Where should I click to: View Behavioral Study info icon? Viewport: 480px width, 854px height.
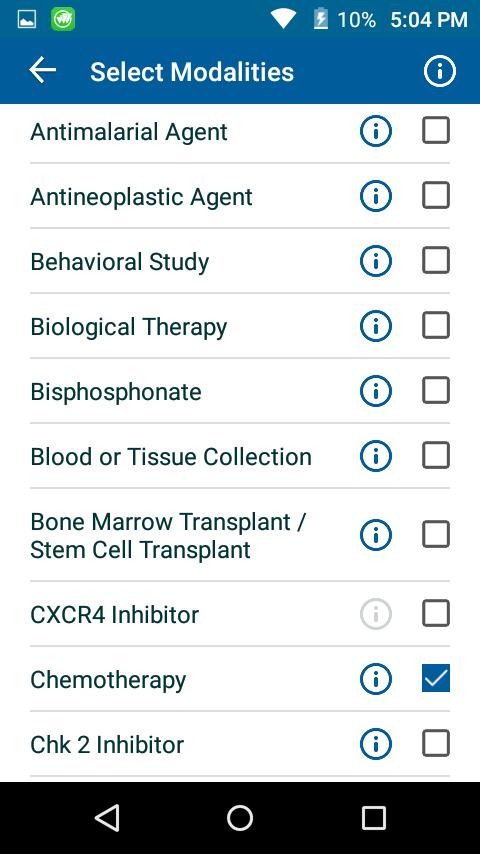tap(376, 260)
